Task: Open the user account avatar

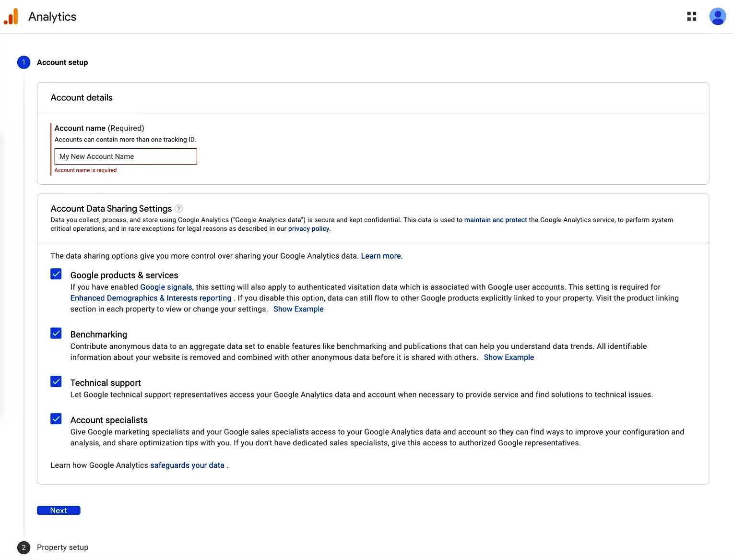Action: coord(718,16)
